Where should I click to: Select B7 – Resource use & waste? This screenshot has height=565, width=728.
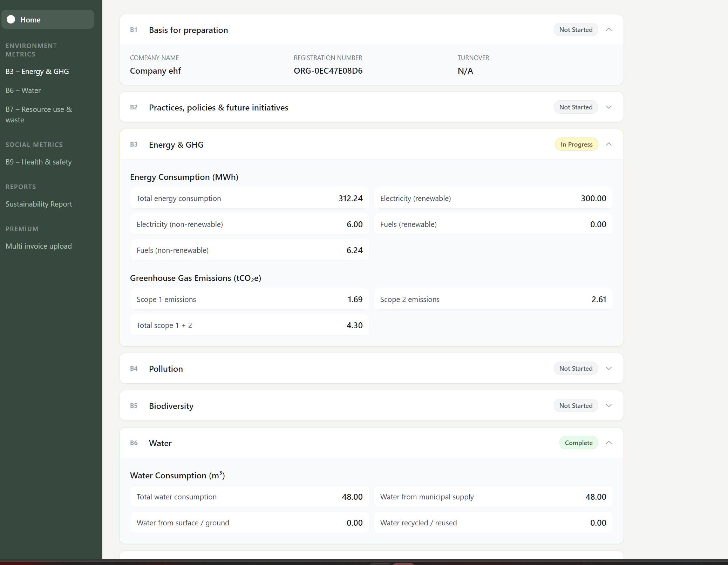click(x=39, y=114)
